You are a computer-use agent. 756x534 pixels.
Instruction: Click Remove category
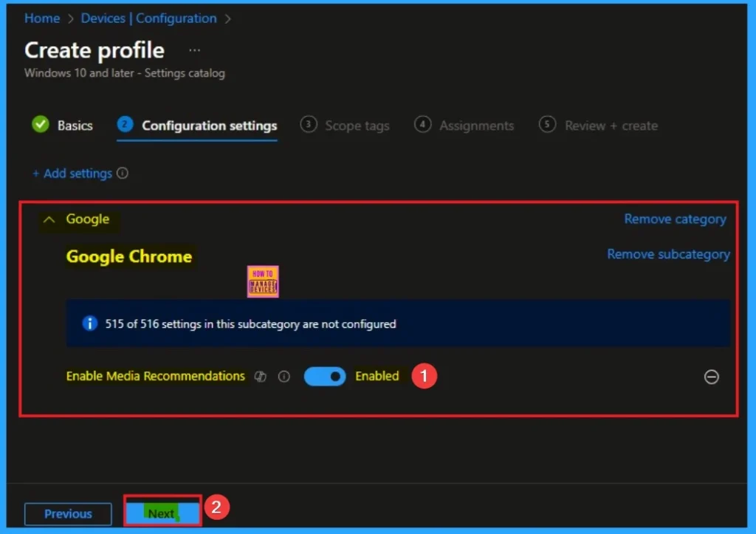tap(674, 219)
